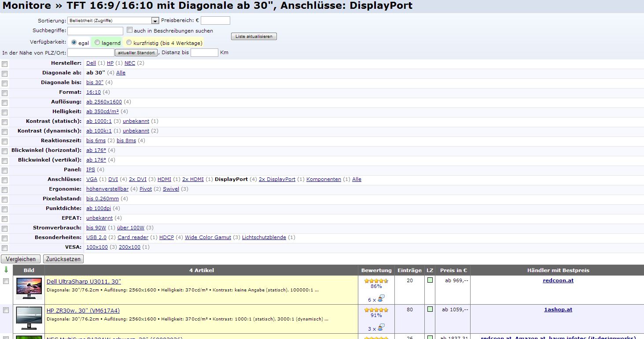Click the VGA connection filter link

[x=92, y=179]
